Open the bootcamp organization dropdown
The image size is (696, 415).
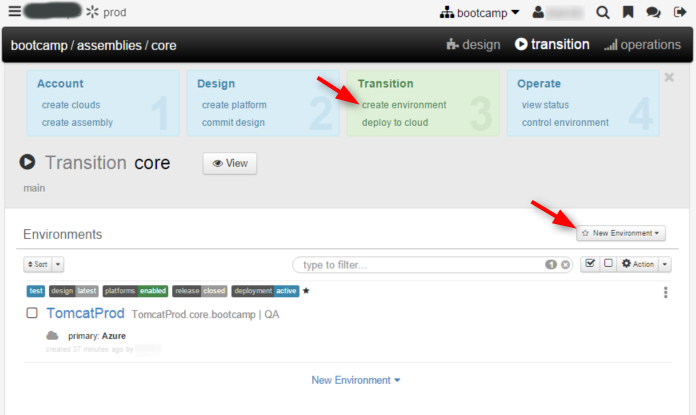(479, 13)
